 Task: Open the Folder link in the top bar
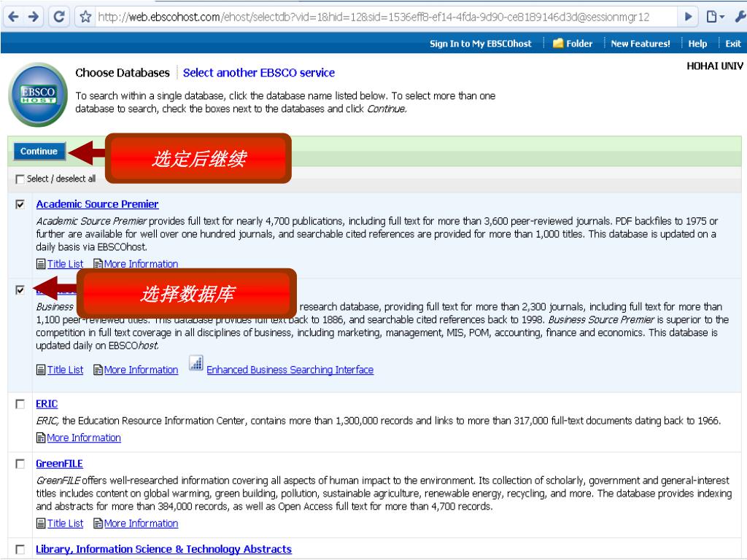coord(578,44)
